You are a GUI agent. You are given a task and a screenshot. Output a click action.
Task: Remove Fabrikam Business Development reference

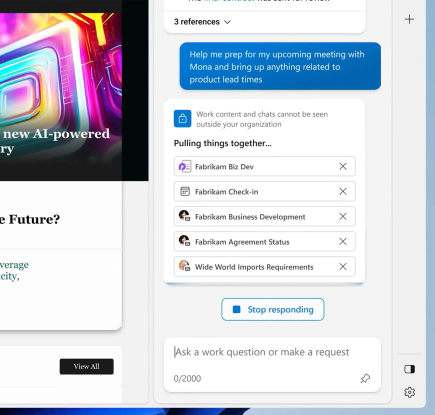(343, 216)
